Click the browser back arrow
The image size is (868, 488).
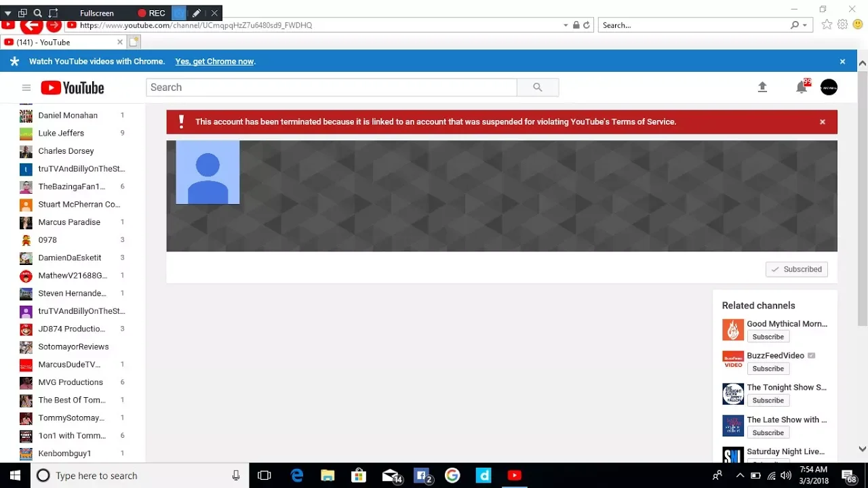31,25
